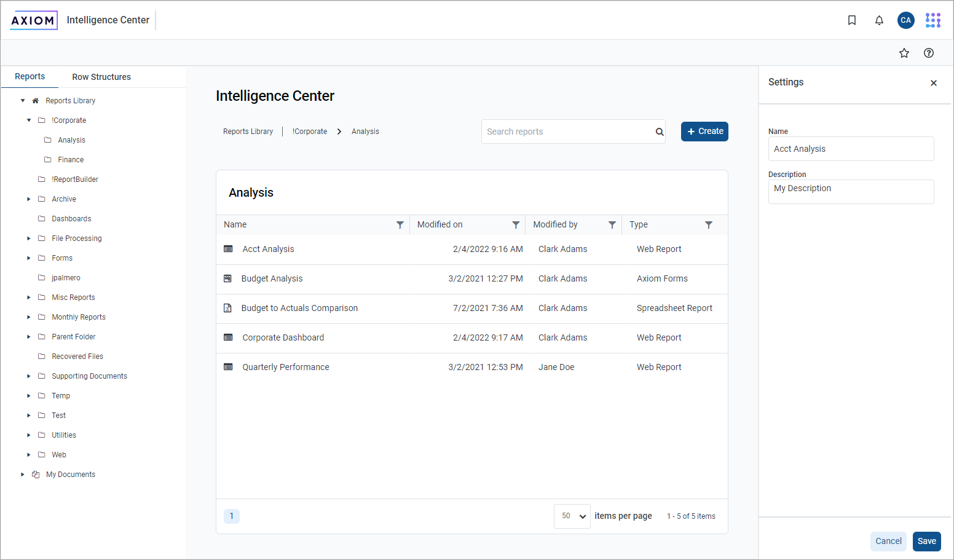This screenshot has width=954, height=560.
Task: Click the Type column filter icon
Action: coord(708,225)
